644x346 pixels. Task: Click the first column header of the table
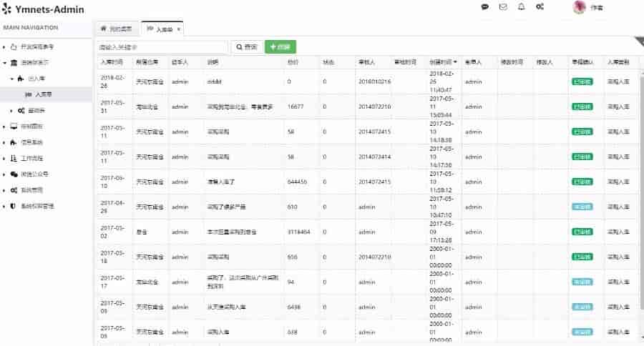coord(112,62)
